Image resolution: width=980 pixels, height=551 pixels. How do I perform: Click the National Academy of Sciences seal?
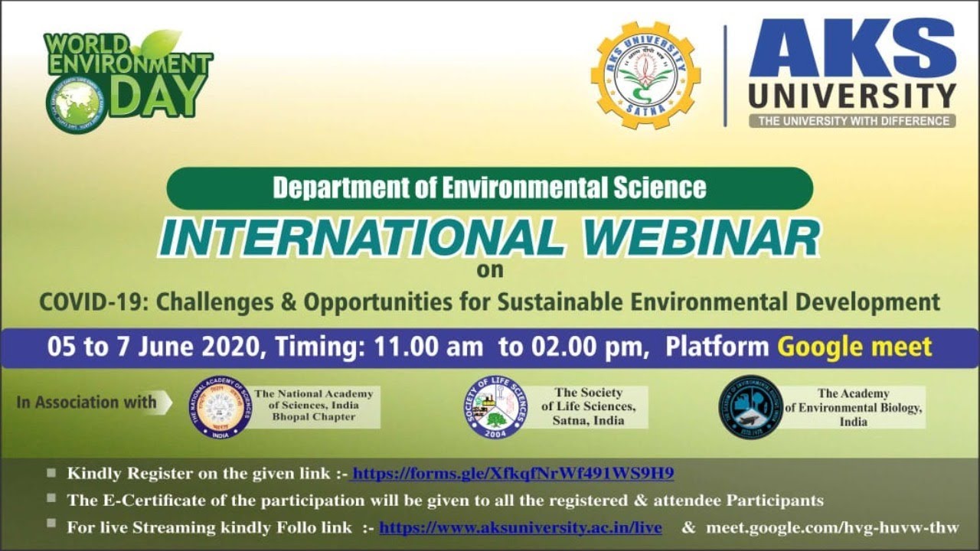click(220, 407)
